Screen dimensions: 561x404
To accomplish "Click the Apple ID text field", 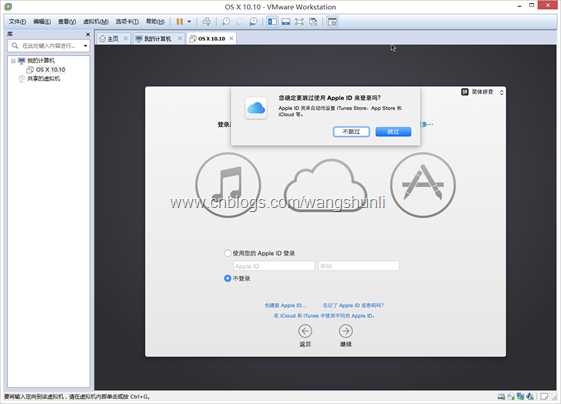I will click(274, 266).
